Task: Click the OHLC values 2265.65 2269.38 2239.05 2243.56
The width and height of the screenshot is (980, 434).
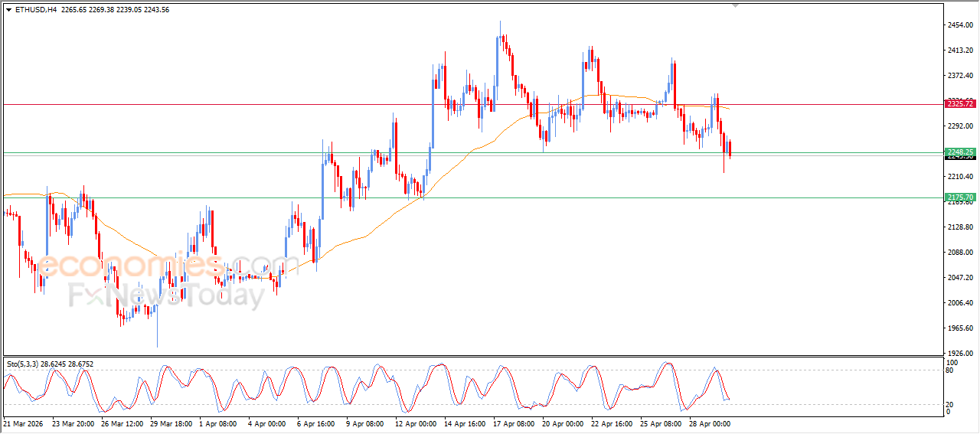Action: [116, 9]
